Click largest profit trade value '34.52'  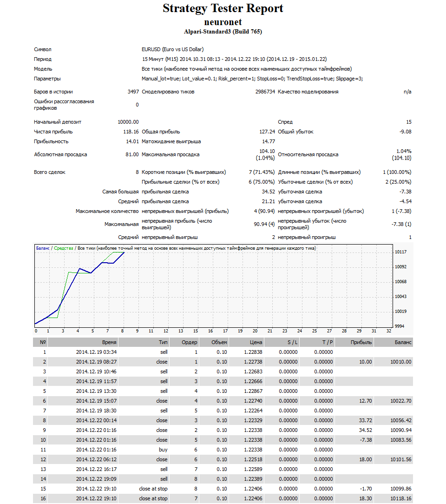269,192
